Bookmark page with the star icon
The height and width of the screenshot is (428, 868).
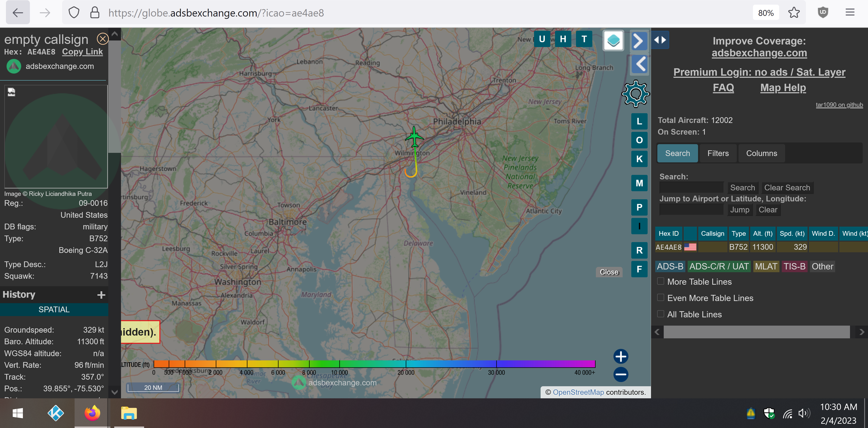pyautogui.click(x=794, y=13)
